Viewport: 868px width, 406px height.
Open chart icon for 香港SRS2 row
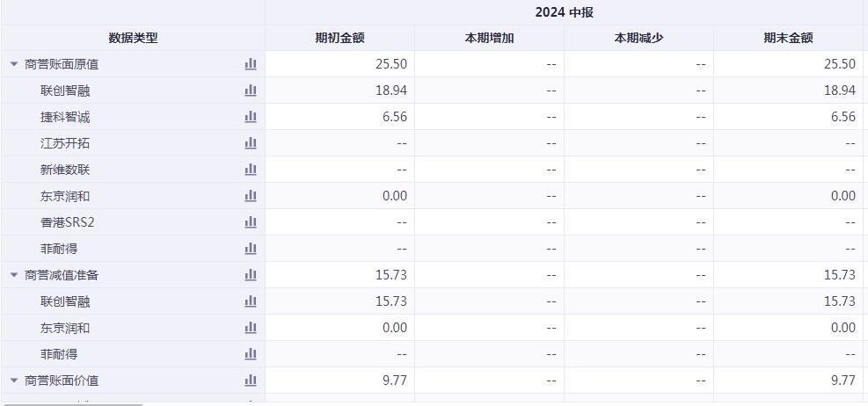[251, 222]
